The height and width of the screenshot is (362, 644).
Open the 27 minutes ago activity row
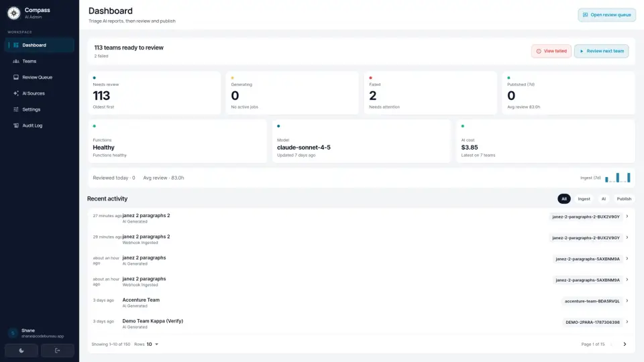(x=361, y=219)
